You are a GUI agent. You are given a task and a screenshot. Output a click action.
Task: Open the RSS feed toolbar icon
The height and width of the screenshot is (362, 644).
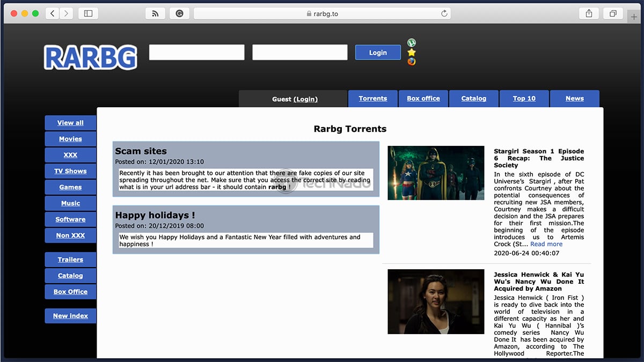coord(155,13)
